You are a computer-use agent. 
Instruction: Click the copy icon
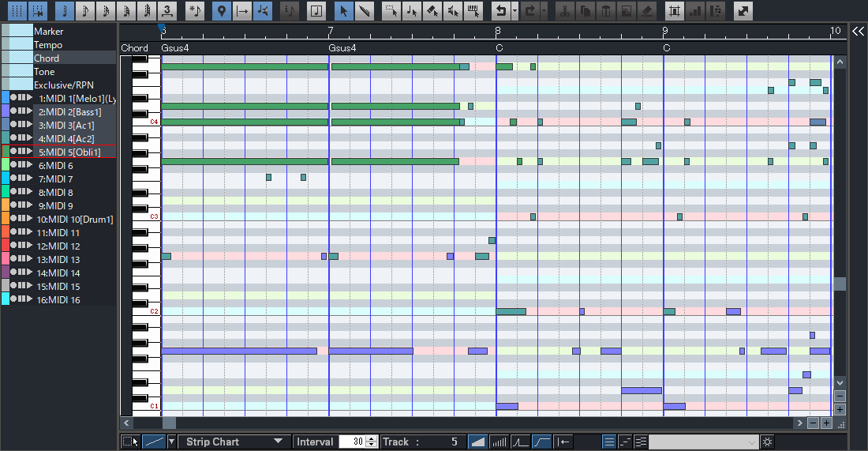[x=586, y=10]
